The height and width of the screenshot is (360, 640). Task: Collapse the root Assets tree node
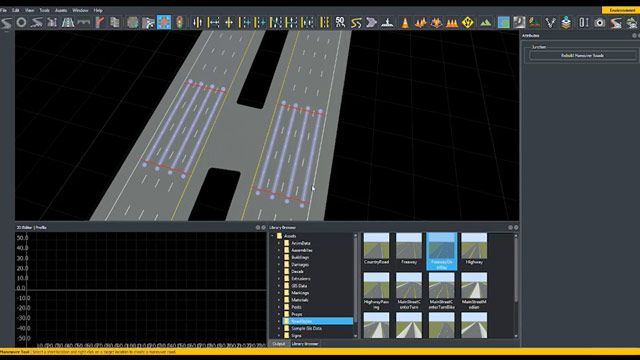[x=273, y=236]
